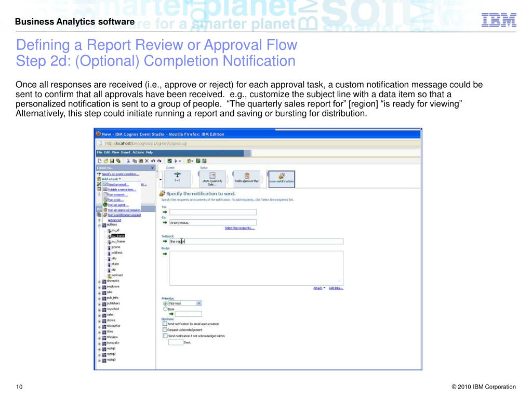532x399 pixels.
Task: Click green arrow beside Cc field
Action: click(165, 222)
